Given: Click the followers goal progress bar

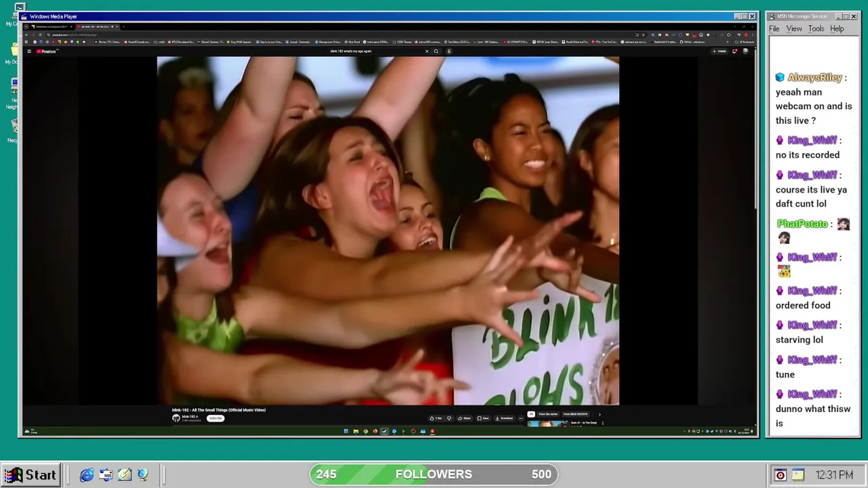Looking at the screenshot, I should 434,474.
